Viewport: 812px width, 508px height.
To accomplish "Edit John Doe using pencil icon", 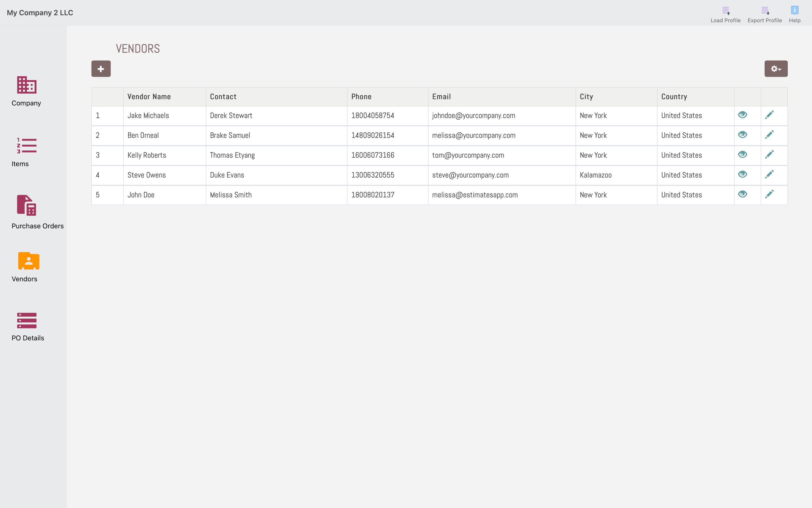I will click(x=769, y=194).
